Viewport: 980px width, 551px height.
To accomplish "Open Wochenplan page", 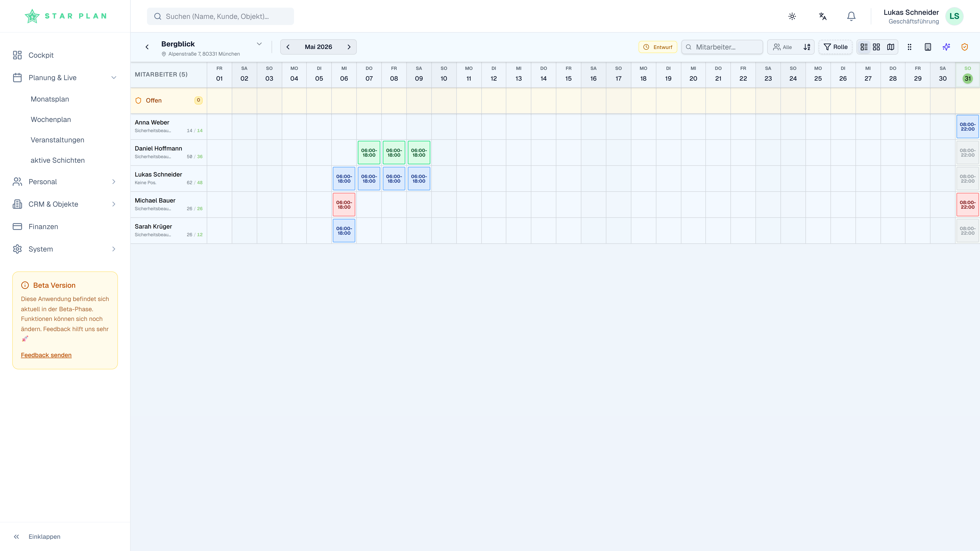I will coord(51,120).
